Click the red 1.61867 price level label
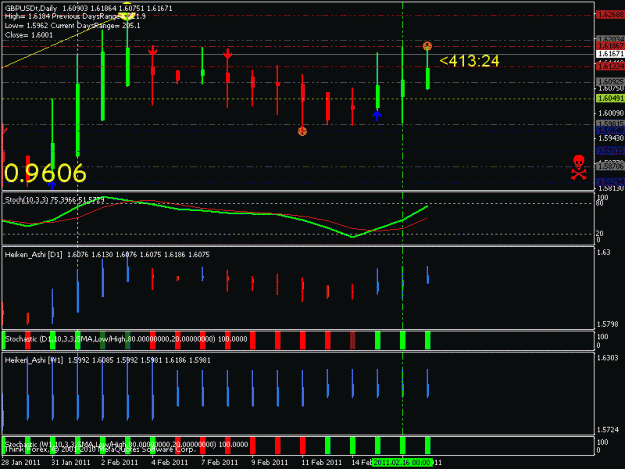Screen dimensions: 625x469 pos(611,46)
